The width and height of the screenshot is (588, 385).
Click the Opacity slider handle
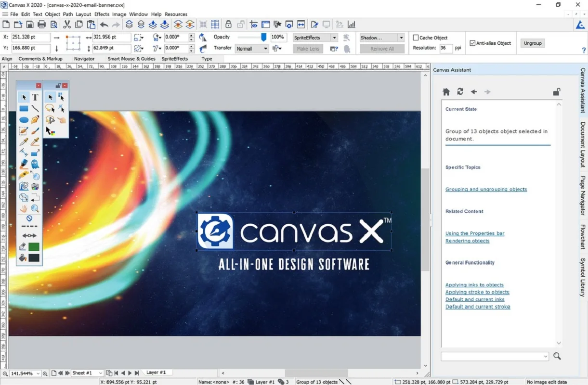coord(264,37)
